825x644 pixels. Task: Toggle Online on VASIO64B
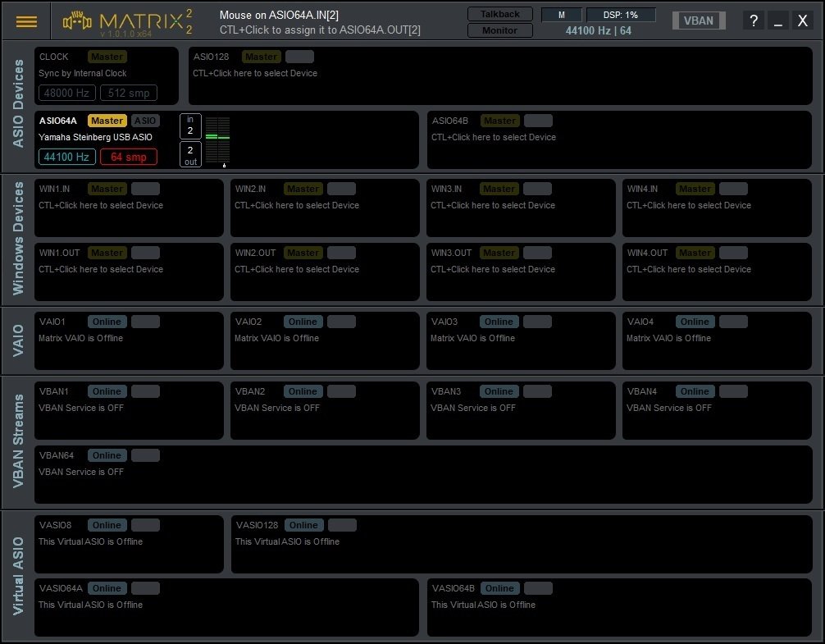coord(500,588)
